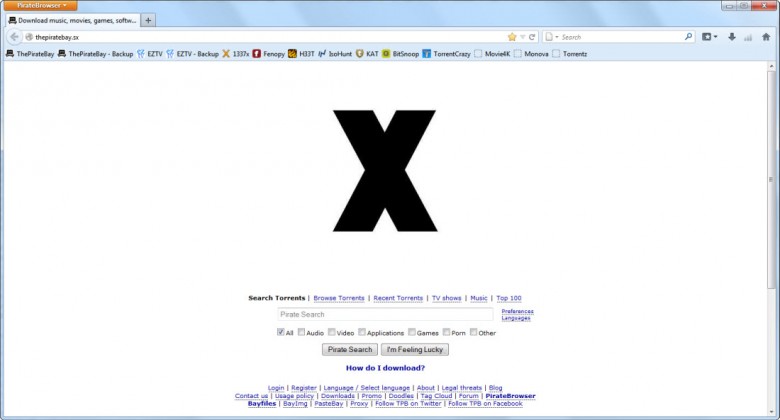Open the Torrentz bookmark
Screen dimensions: 780x420
(570, 54)
